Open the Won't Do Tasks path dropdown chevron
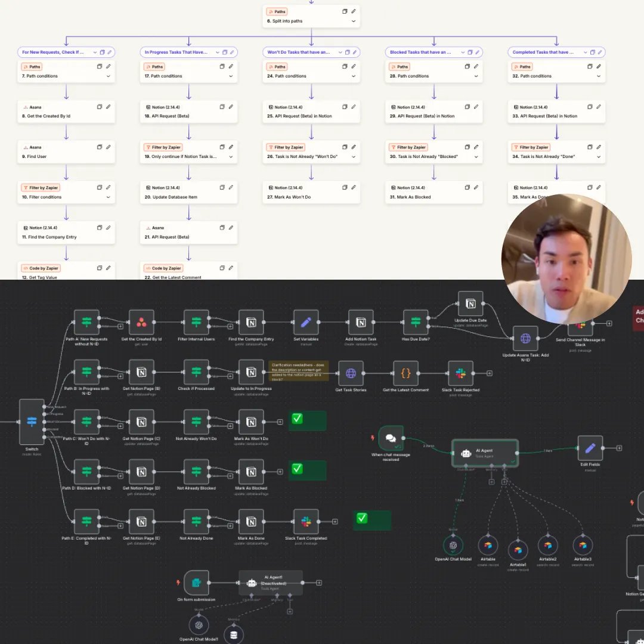Image resolution: width=644 pixels, height=644 pixels. (x=340, y=52)
